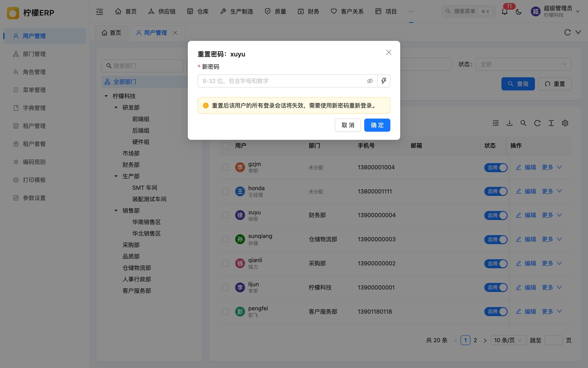This screenshot has width=588, height=368.
Task: Open the 部门管理 sidebar item
Action: (45, 54)
